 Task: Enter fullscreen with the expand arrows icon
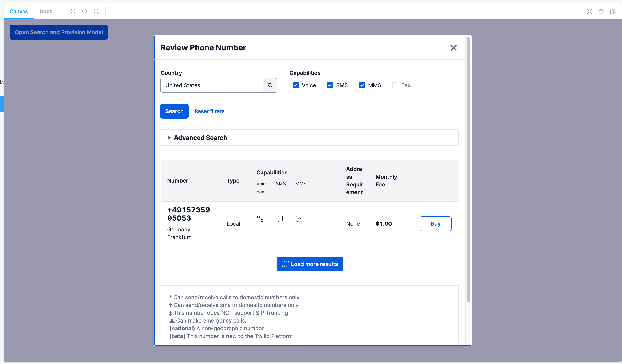coord(589,11)
